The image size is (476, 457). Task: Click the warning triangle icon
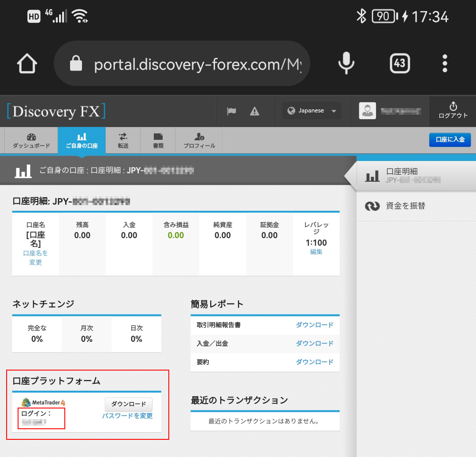[254, 111]
